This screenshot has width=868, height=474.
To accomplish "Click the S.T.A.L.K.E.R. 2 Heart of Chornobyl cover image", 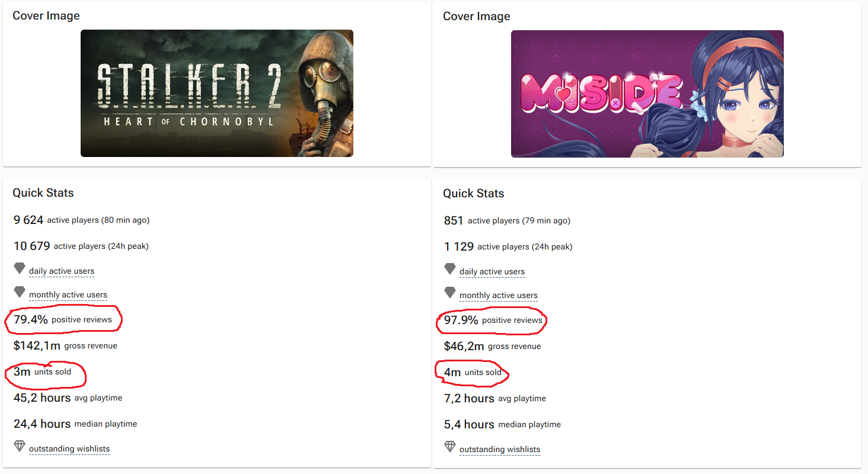I will 217,94.
